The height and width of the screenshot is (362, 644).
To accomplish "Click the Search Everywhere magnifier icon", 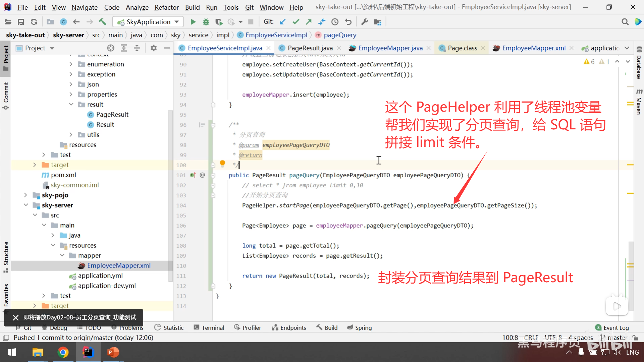I will 625,22.
